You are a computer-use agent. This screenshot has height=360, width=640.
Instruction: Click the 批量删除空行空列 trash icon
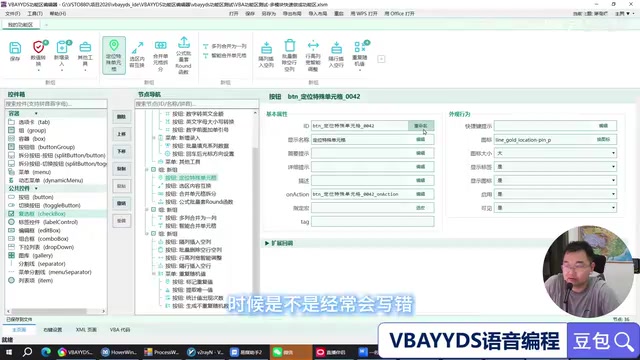point(289,45)
